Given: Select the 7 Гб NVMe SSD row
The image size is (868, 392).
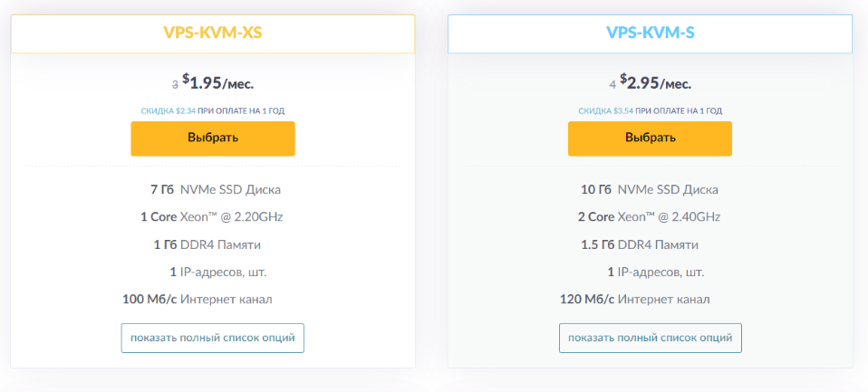Looking at the screenshot, I should point(216,190).
